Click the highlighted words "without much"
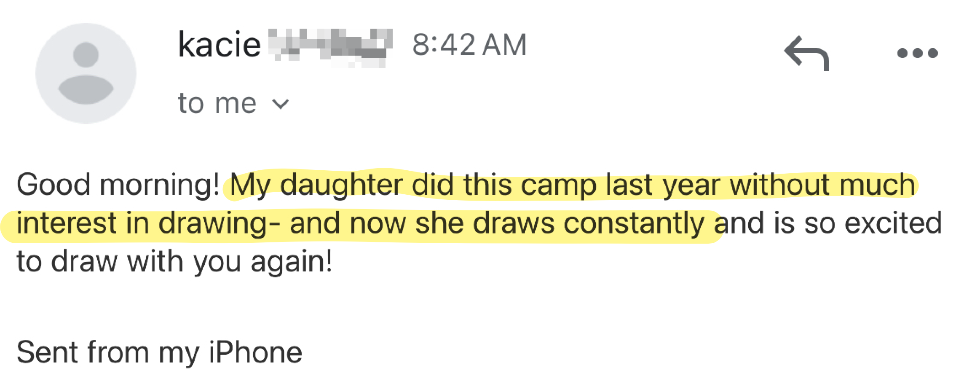980x392 pixels. pyautogui.click(x=822, y=185)
